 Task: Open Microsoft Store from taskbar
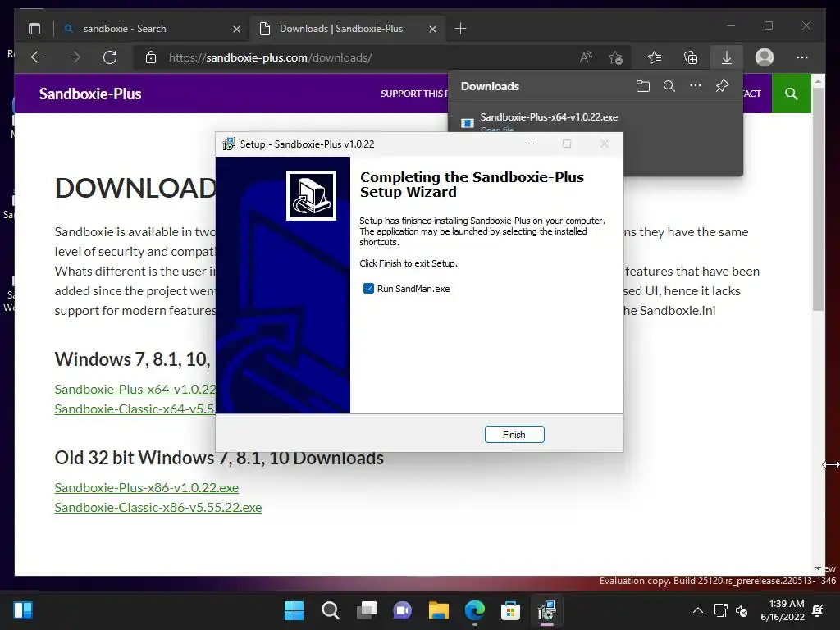pyautogui.click(x=510, y=610)
